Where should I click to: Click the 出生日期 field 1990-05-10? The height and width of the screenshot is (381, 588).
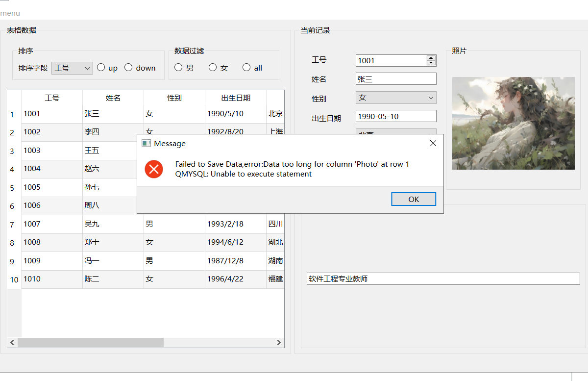396,116
